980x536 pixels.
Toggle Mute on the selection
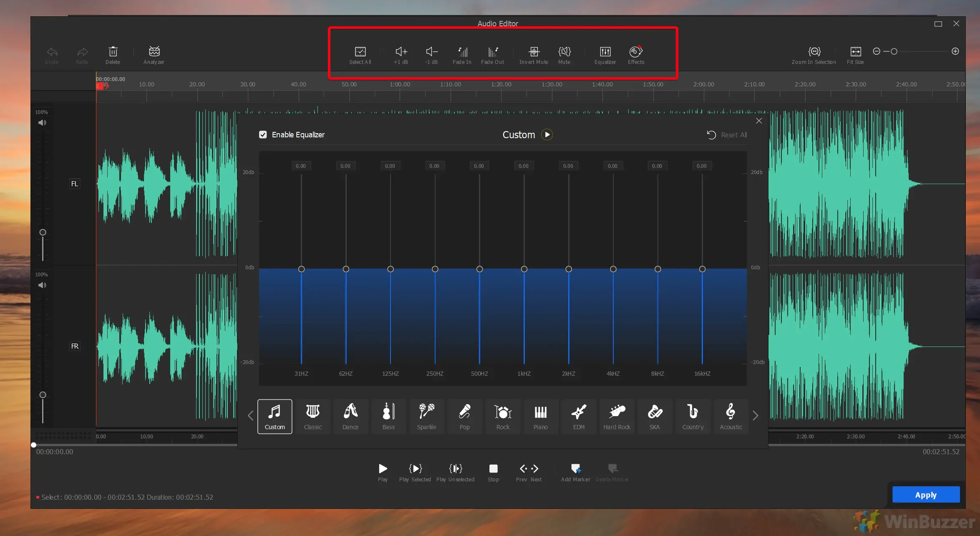[x=564, y=55]
